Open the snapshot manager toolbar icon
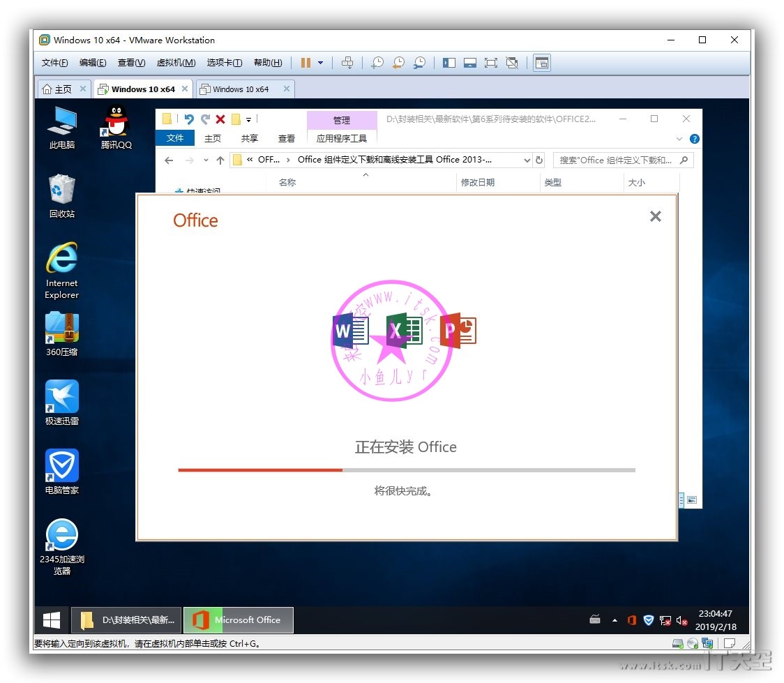Image resolution: width=784 pixels, height=683 pixels. 419,63
